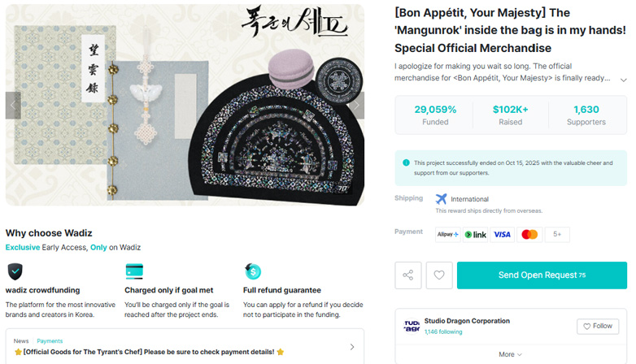Open the News tab label

point(21,341)
